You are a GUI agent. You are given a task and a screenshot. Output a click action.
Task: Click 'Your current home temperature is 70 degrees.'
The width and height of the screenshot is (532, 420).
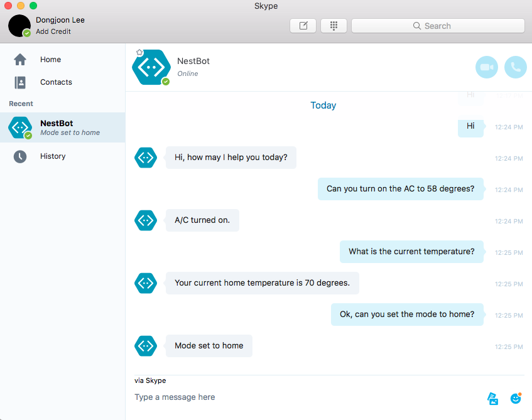(263, 283)
